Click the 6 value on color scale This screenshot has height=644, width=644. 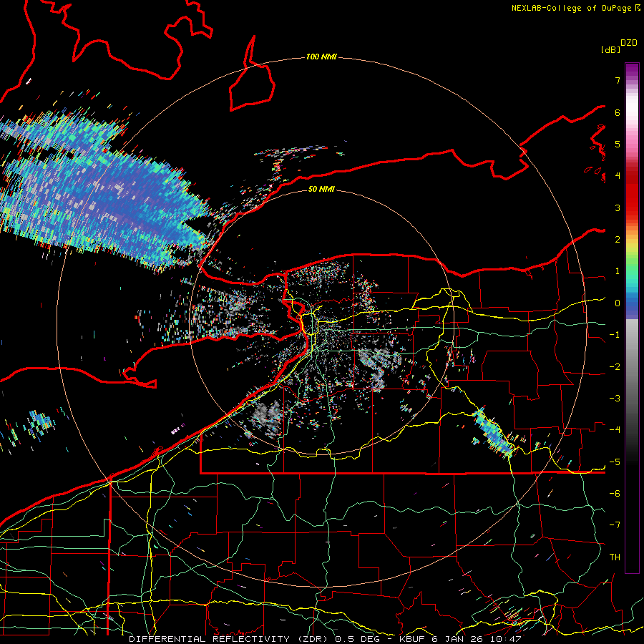pyautogui.click(x=618, y=112)
